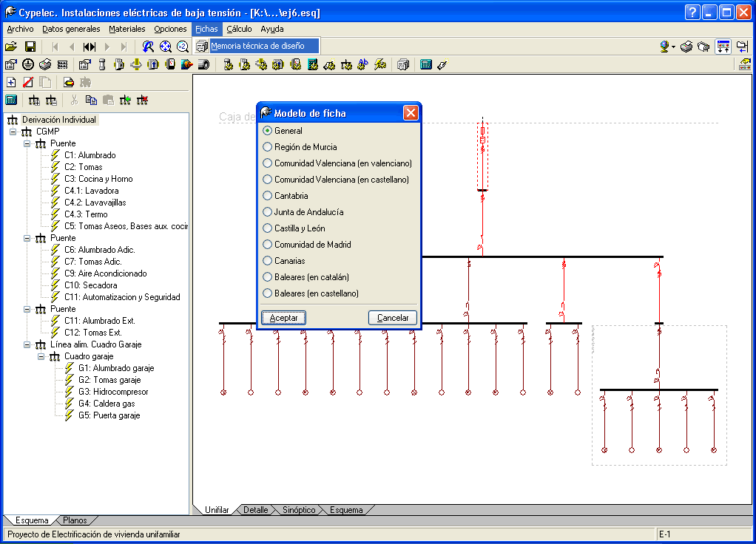Select Comunidad Valenciana (en castellano) option
The image size is (756, 544).
tap(336, 180)
